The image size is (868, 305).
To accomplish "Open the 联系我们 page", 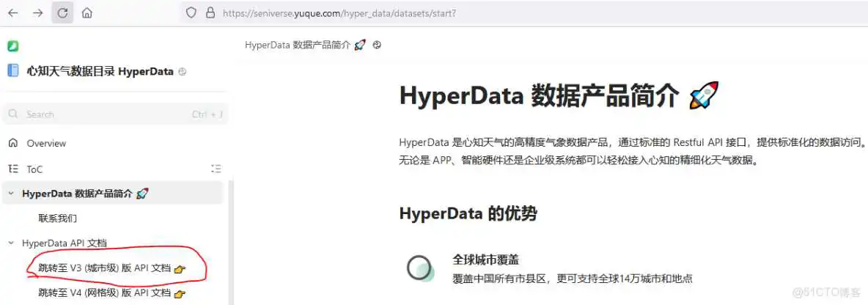I will (58, 218).
